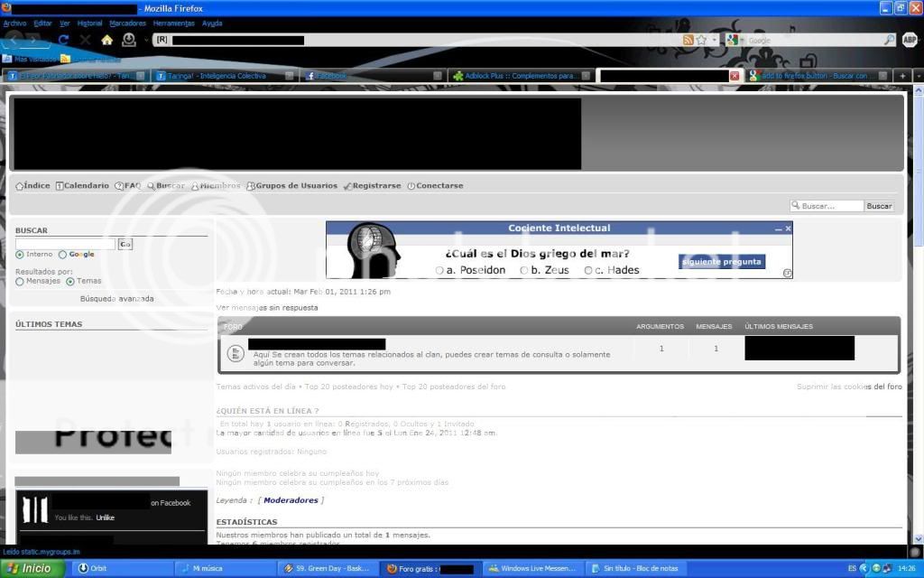Open the search engine selector dropdown
The width and height of the screenshot is (924, 578).
(x=735, y=40)
